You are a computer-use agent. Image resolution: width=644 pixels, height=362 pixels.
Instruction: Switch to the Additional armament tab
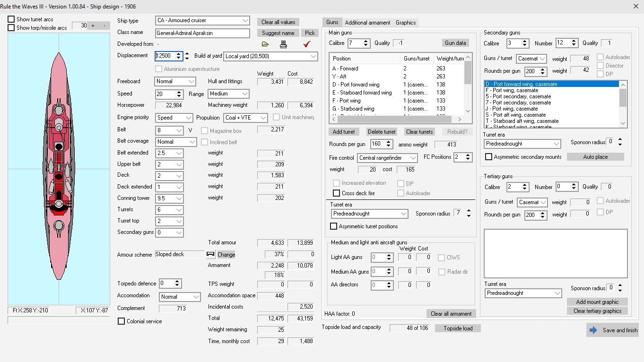coord(367,23)
